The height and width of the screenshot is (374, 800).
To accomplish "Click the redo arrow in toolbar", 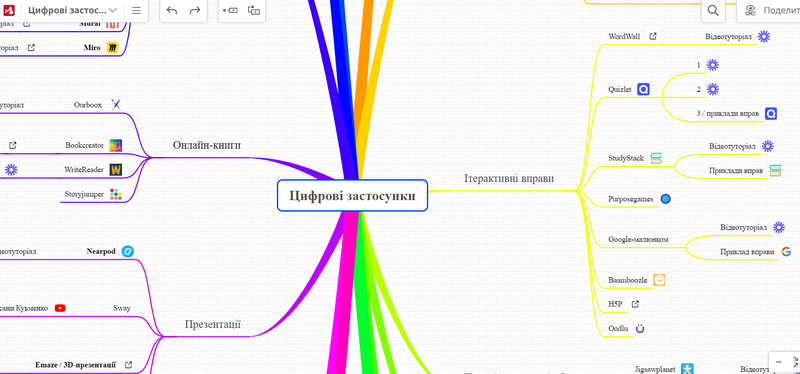I will (195, 10).
